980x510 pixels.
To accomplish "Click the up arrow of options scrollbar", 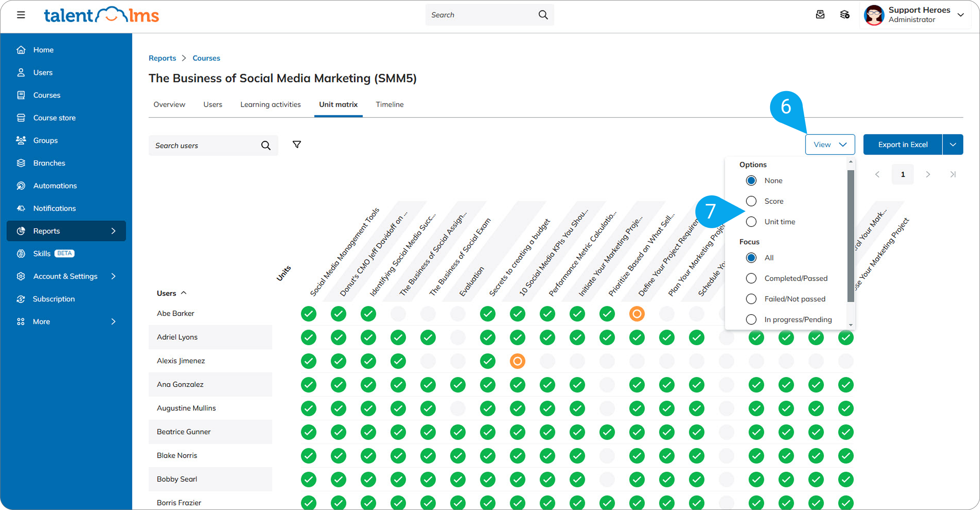I will [x=851, y=162].
